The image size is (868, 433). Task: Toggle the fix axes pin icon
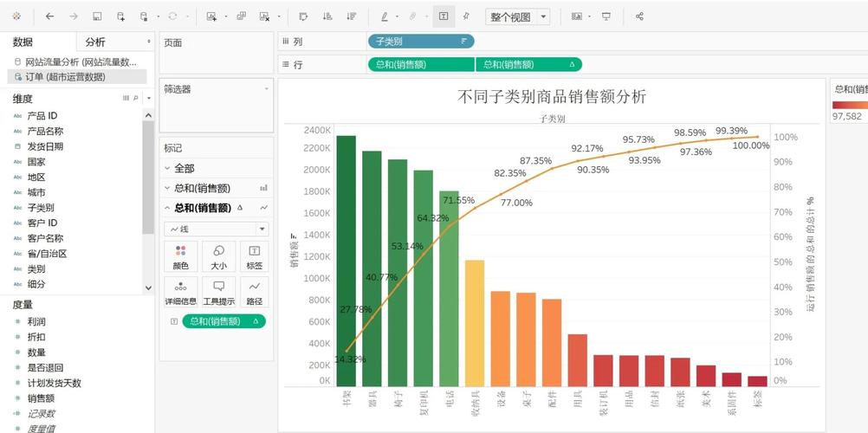[x=467, y=16]
